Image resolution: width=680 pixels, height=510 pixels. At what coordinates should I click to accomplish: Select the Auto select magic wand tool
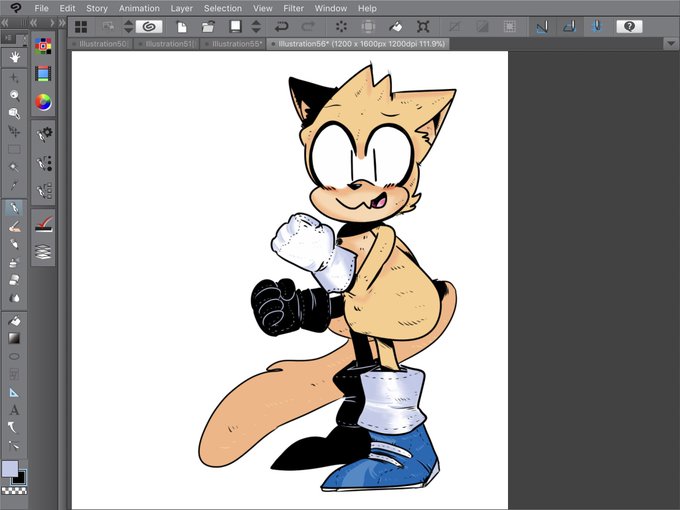click(x=14, y=167)
